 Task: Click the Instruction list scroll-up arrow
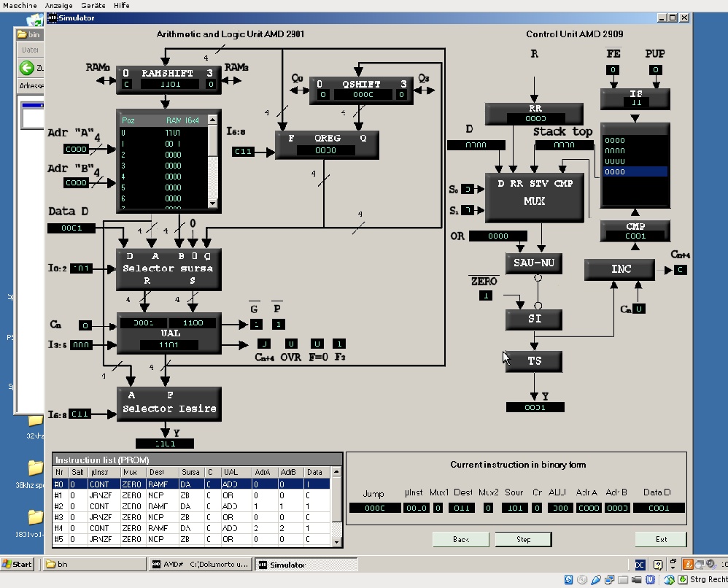[x=336, y=472]
